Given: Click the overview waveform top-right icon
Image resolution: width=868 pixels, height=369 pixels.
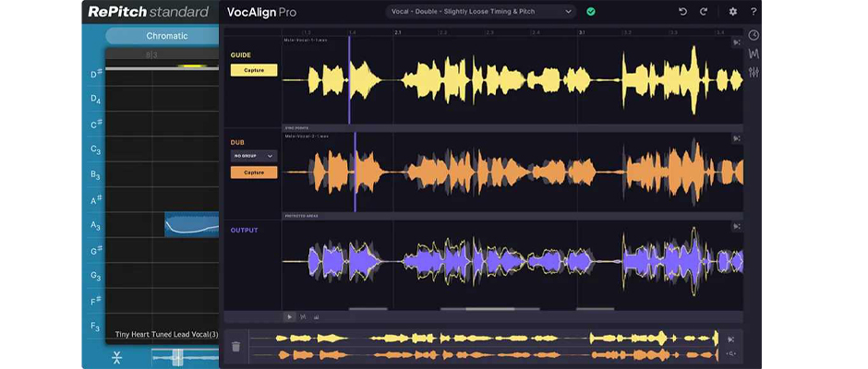Looking at the screenshot, I should pos(731,339).
